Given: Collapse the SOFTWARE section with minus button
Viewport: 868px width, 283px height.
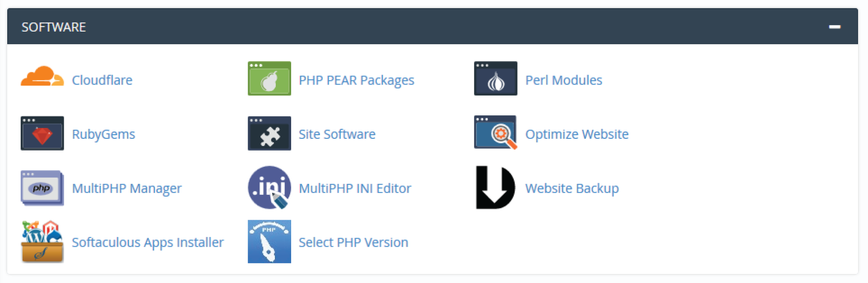Looking at the screenshot, I should tap(835, 27).
